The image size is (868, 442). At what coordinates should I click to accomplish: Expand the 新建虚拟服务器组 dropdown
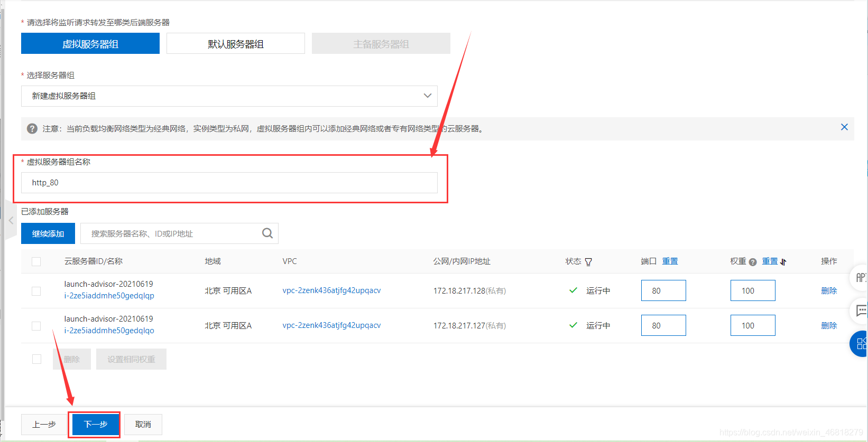(x=229, y=96)
